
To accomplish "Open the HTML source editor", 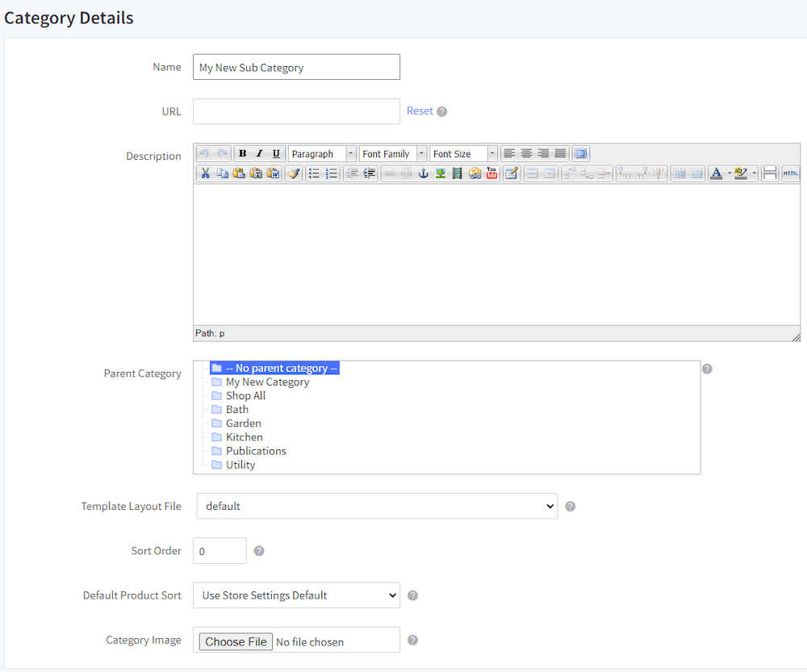I will [x=790, y=173].
